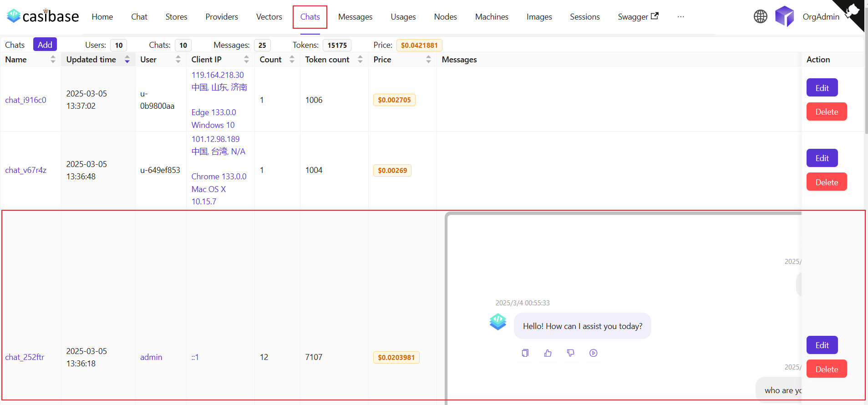Sort table by Updated time column
The image size is (868, 405).
(x=127, y=60)
